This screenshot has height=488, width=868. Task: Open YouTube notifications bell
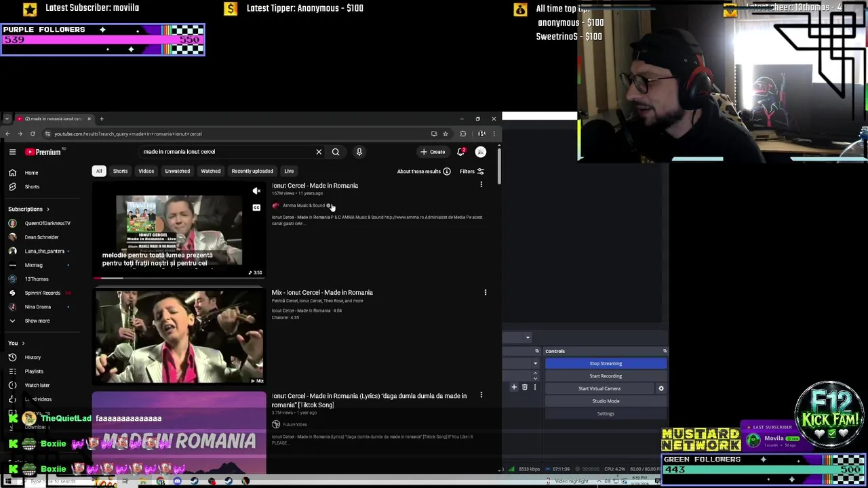461,152
